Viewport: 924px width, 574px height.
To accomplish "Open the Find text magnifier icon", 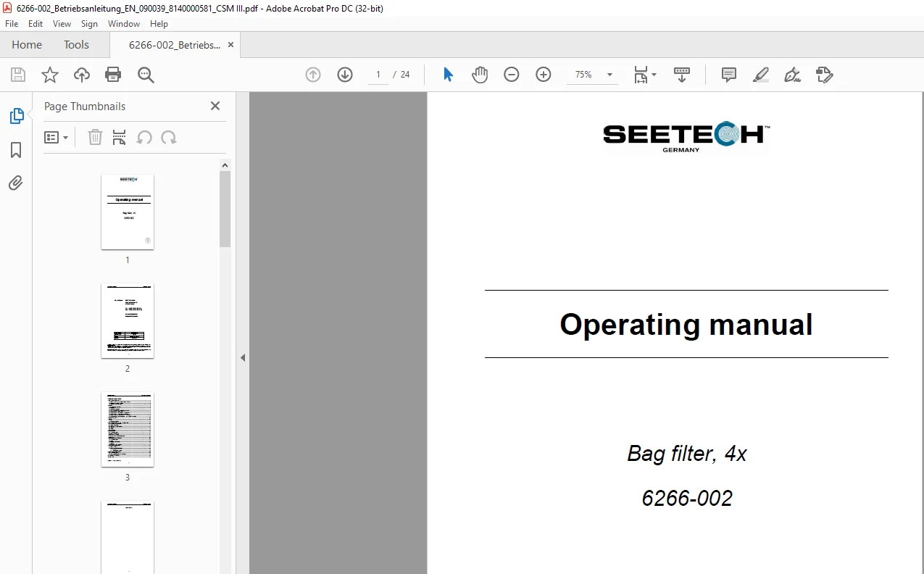I will click(x=146, y=75).
